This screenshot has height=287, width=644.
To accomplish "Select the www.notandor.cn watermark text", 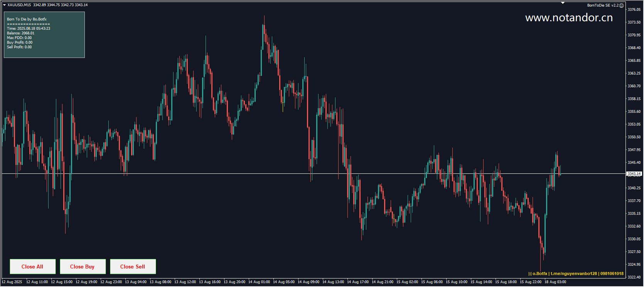I will (569, 18).
